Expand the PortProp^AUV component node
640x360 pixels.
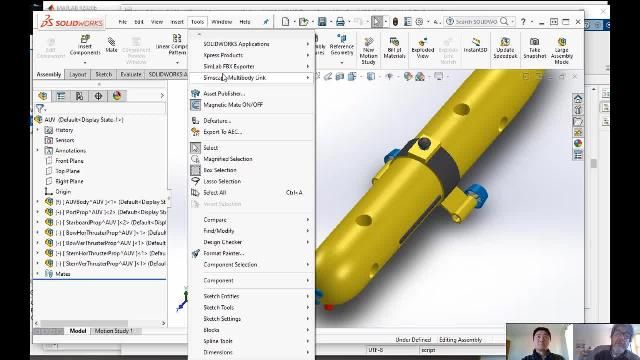(38, 212)
